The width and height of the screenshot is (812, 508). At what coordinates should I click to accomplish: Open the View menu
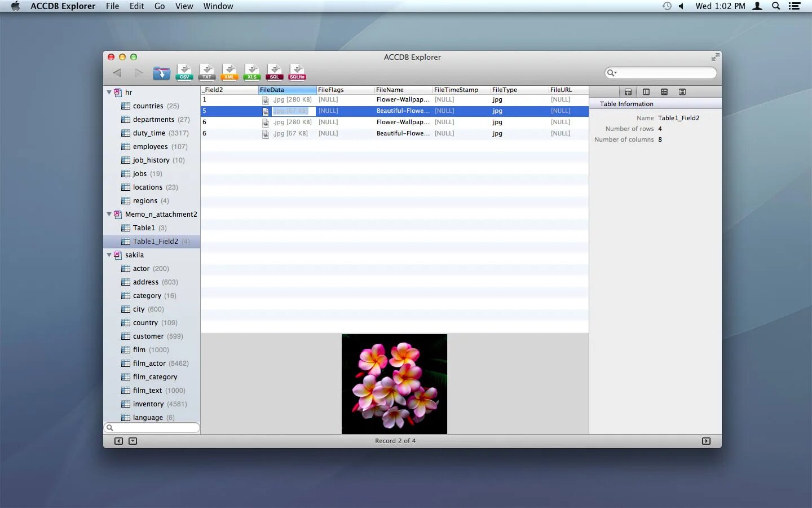tap(184, 6)
